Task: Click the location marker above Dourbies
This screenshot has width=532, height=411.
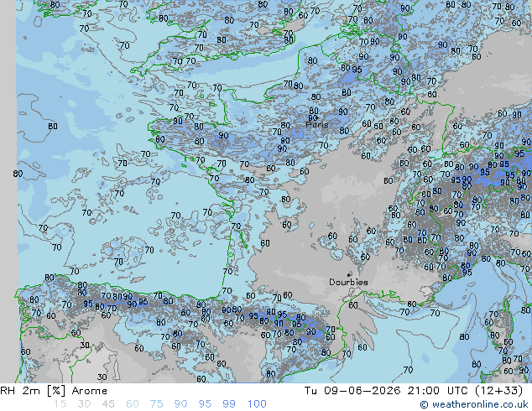Action: tap(349, 274)
